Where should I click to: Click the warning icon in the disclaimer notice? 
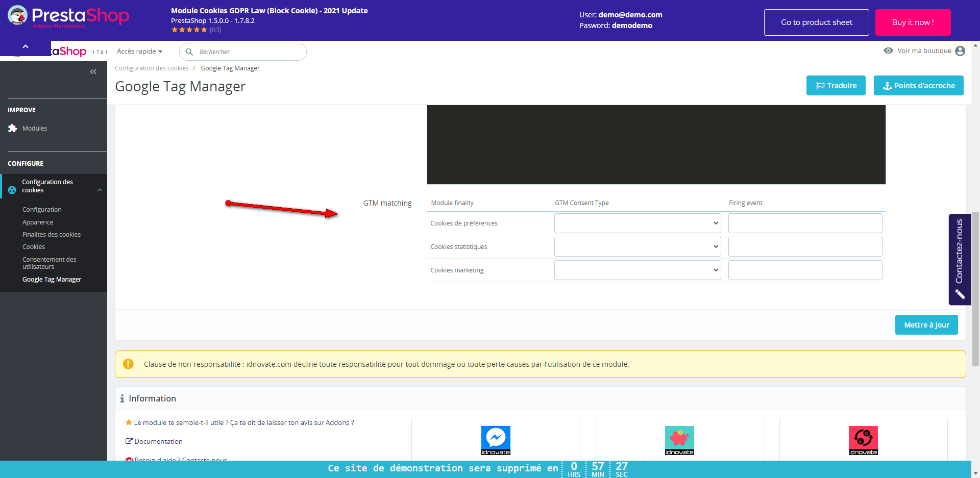pyautogui.click(x=128, y=364)
